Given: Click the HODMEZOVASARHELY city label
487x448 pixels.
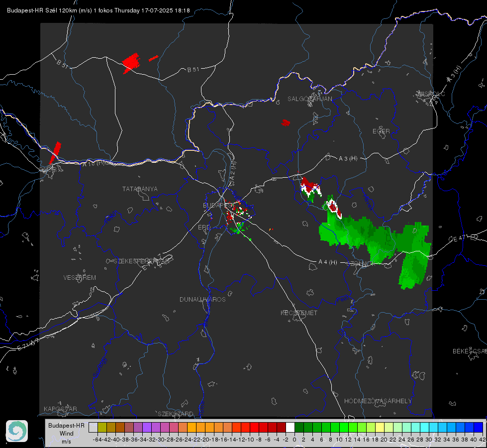Looking at the screenshot, I should coord(378,401).
